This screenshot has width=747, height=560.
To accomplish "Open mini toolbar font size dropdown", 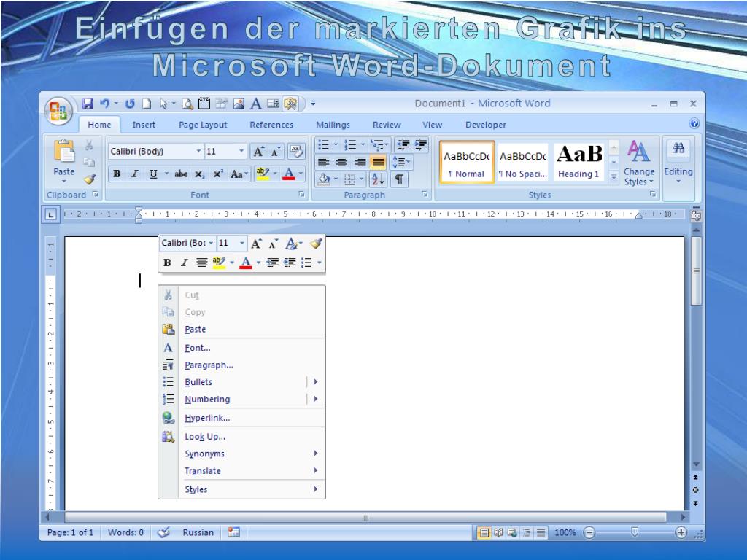I will [242, 244].
